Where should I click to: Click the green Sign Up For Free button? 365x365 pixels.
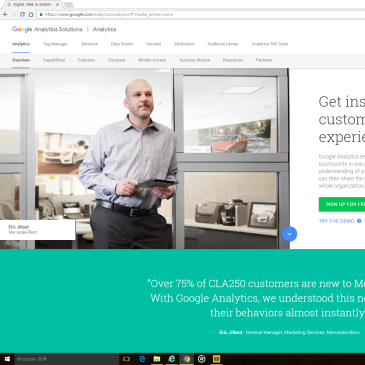pos(342,204)
